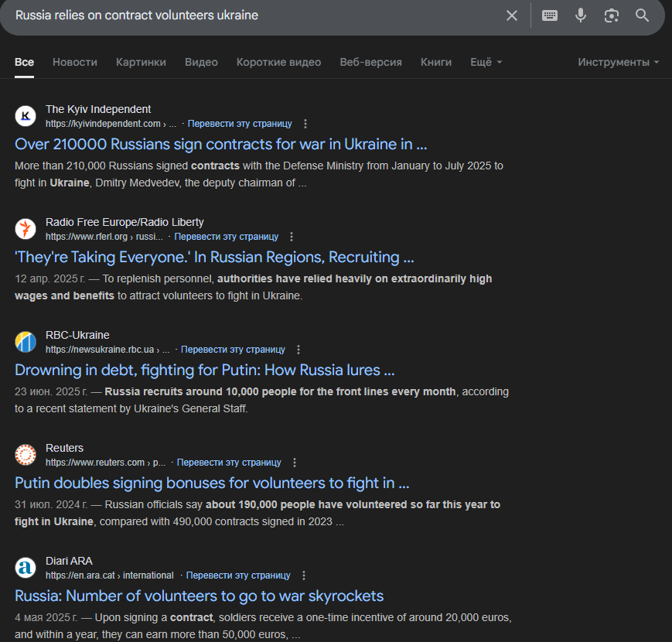Click snippet dated 4 мая 2025 г.
The image size is (672, 642).
coord(263,626)
